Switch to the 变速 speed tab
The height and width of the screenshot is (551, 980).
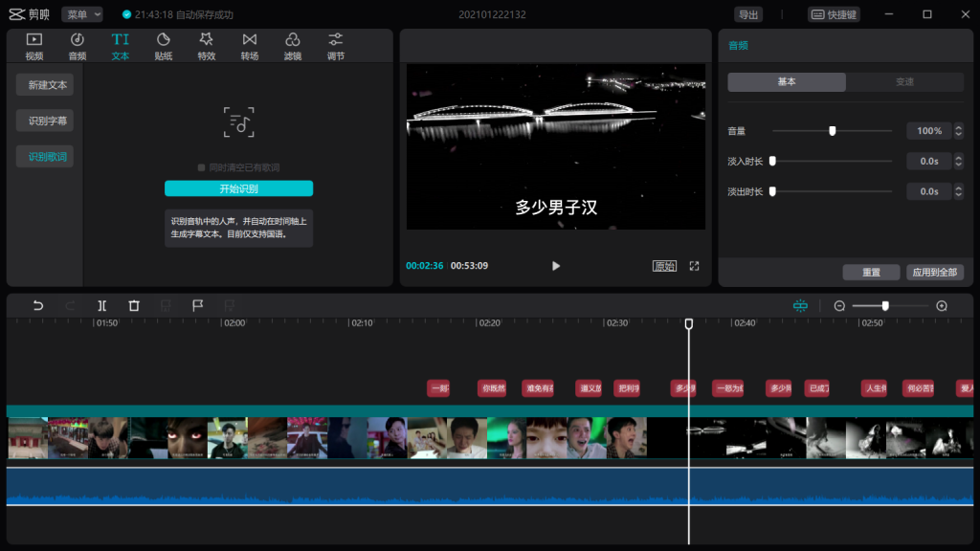click(x=904, y=82)
